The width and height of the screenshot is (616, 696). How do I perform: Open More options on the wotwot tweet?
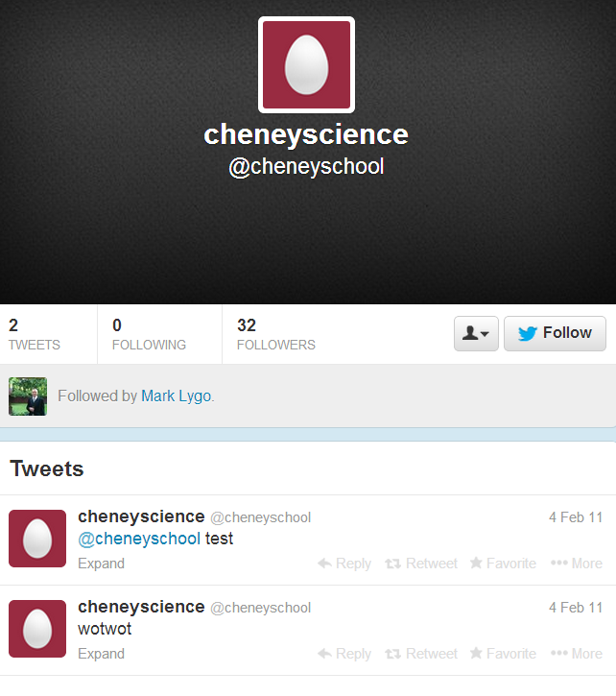(577, 654)
